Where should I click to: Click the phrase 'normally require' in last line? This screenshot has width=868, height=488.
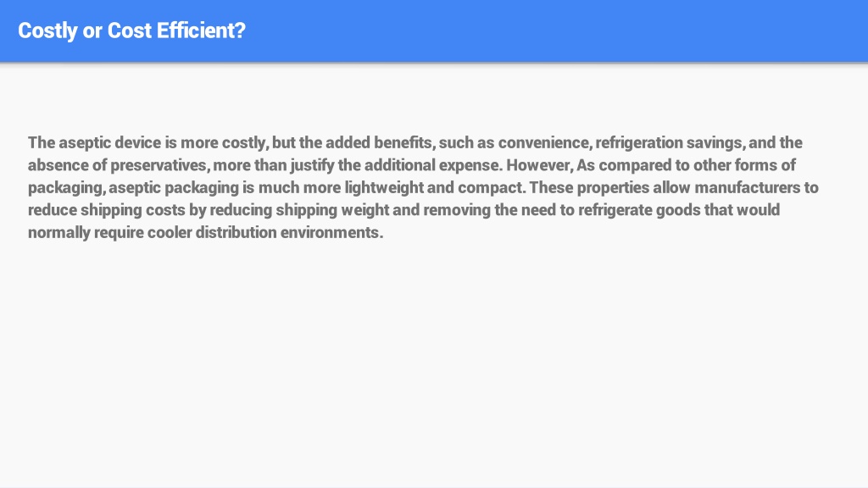(x=86, y=233)
